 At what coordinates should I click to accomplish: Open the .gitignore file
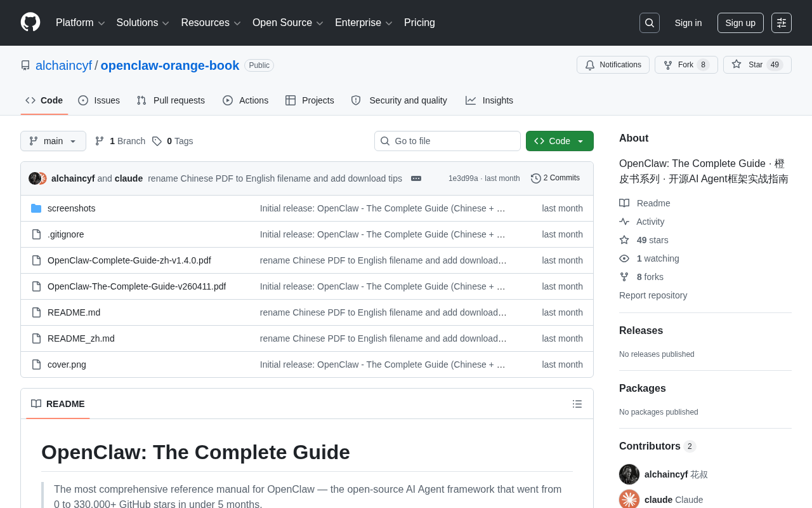click(66, 234)
